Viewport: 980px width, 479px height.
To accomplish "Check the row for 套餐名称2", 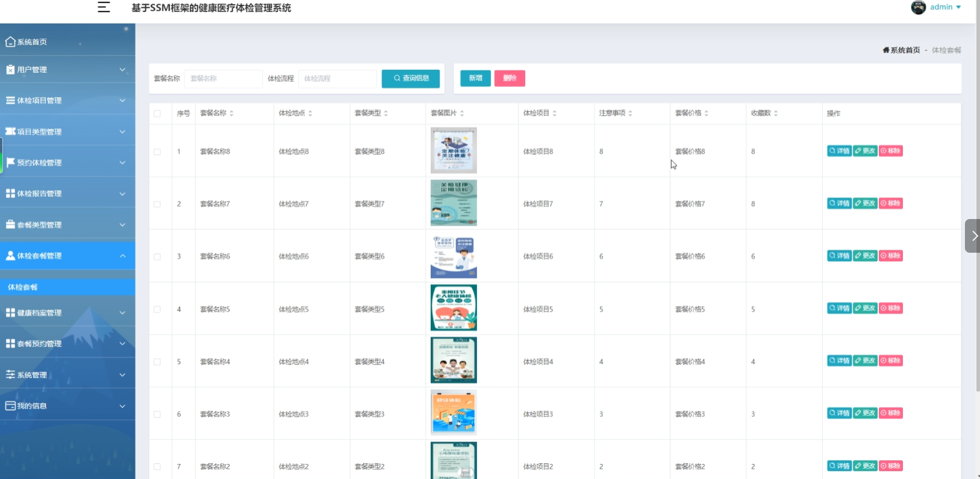I will [157, 466].
